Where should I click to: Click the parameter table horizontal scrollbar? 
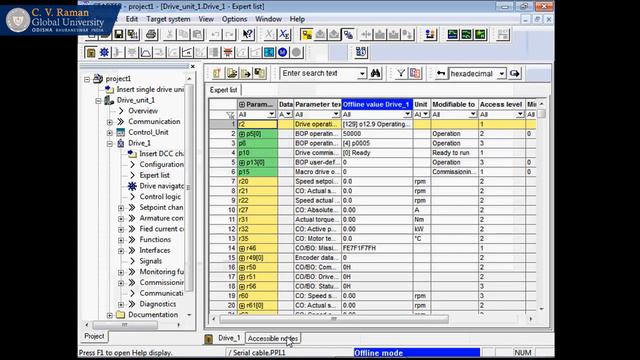point(334,319)
